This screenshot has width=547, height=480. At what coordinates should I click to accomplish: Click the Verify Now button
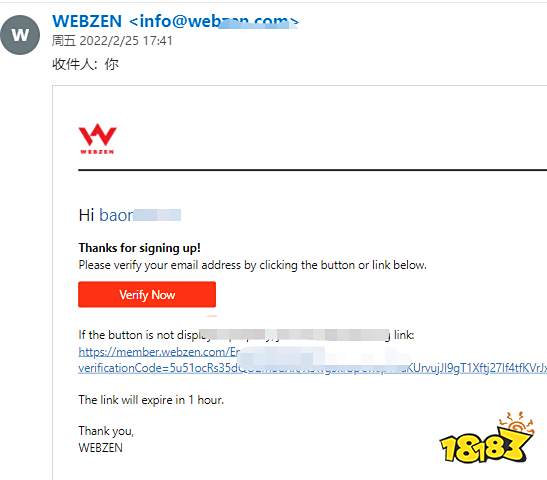coord(147,295)
